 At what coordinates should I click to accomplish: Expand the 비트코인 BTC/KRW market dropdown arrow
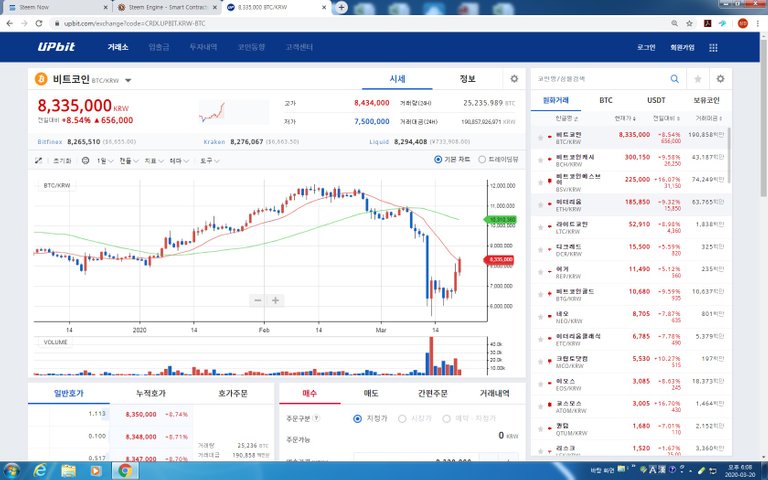point(128,81)
